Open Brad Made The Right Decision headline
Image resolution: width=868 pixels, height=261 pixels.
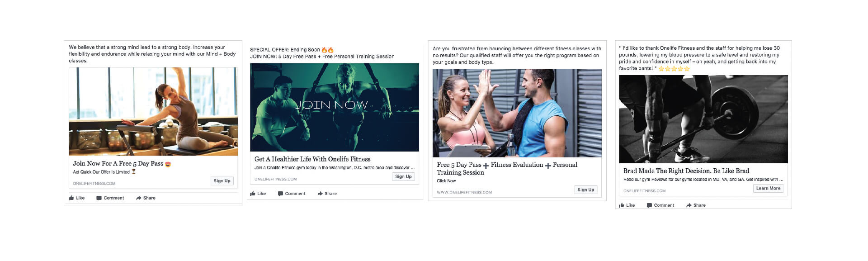click(686, 171)
